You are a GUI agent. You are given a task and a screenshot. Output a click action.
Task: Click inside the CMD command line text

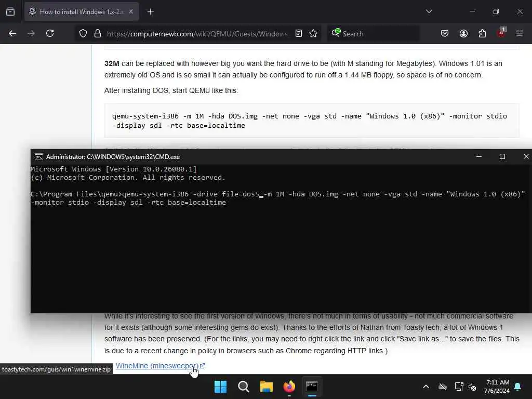pos(277,198)
